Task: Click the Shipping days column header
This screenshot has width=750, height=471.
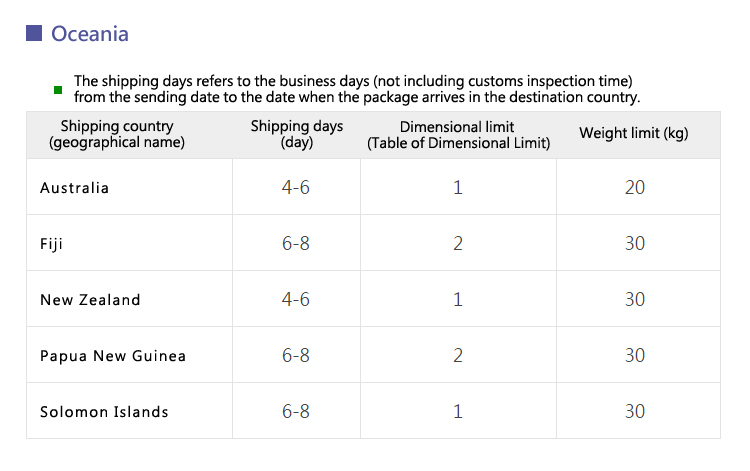Action: click(x=297, y=134)
